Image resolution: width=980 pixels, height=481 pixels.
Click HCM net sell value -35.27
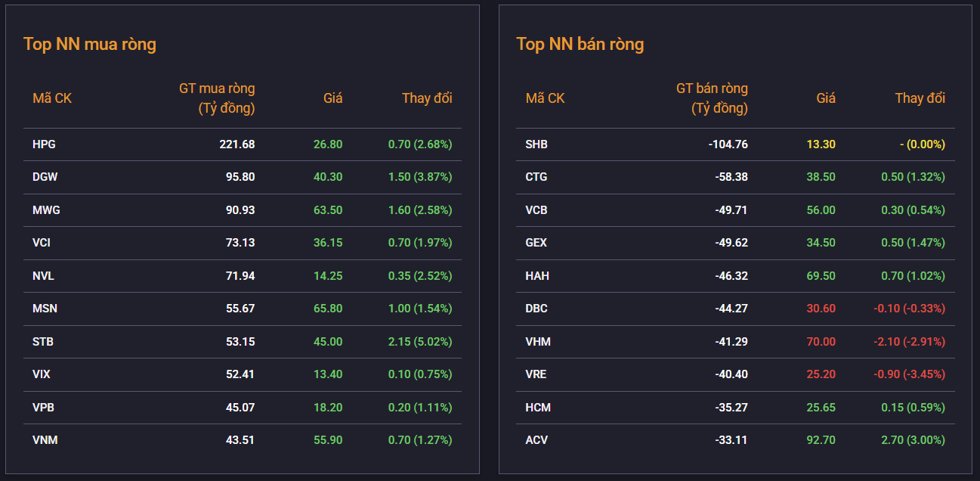coord(731,408)
